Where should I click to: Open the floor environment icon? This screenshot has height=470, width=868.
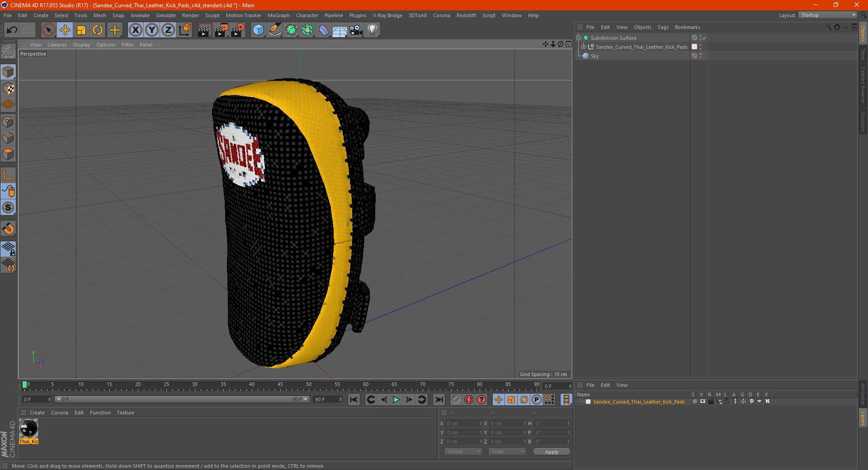pyautogui.click(x=340, y=30)
